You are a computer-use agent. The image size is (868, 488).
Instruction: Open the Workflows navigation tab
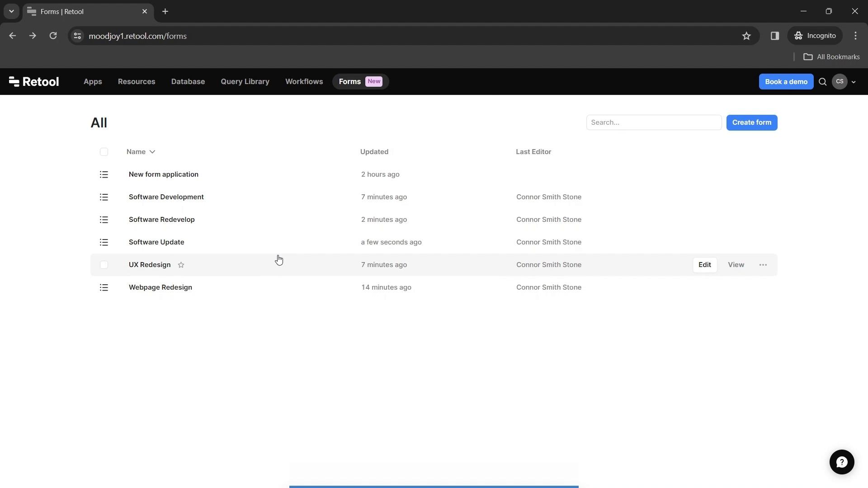click(304, 81)
